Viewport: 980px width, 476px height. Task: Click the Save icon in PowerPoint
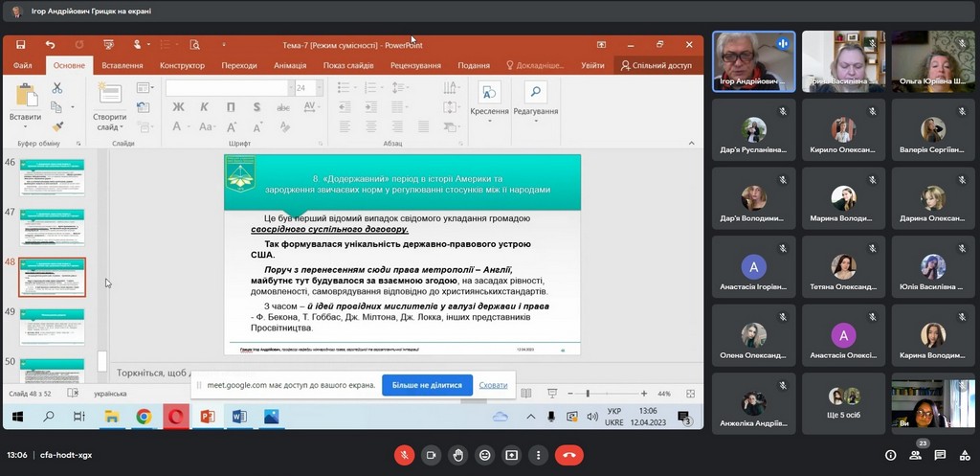click(22, 44)
